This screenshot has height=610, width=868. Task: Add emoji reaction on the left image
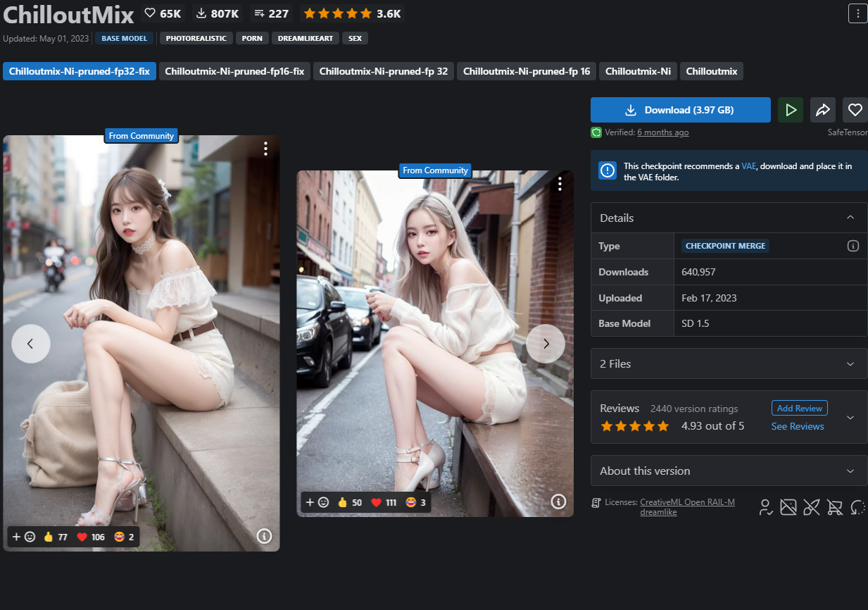pyautogui.click(x=23, y=537)
